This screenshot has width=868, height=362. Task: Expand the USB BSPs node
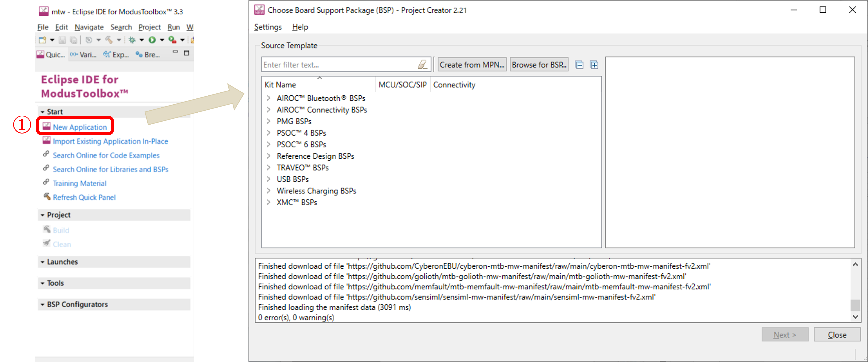click(269, 179)
